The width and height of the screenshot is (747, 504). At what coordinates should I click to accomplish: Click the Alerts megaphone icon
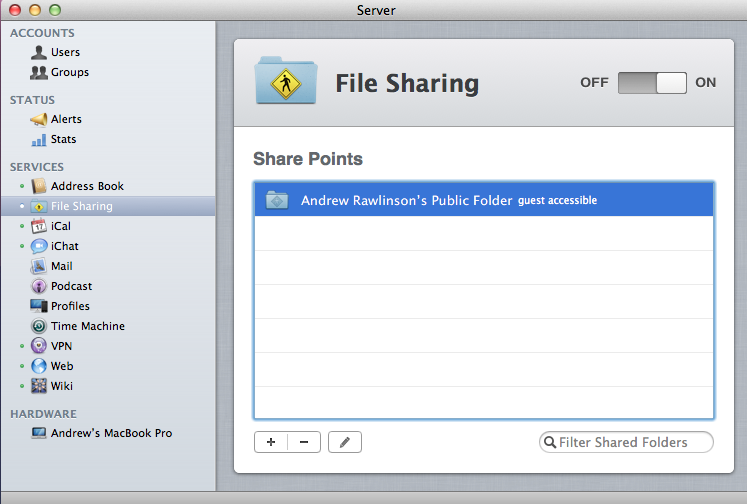pos(39,119)
